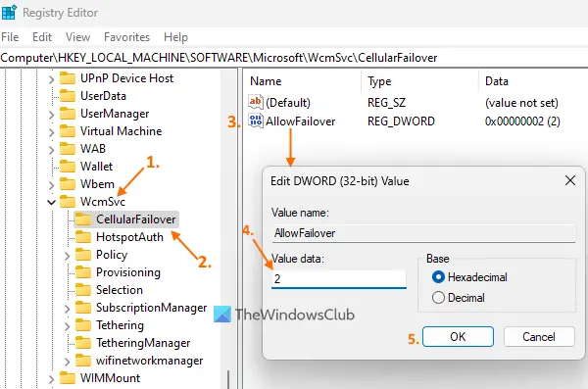Click the Name column header
Screen dimensions: 588x389
[x=266, y=81]
